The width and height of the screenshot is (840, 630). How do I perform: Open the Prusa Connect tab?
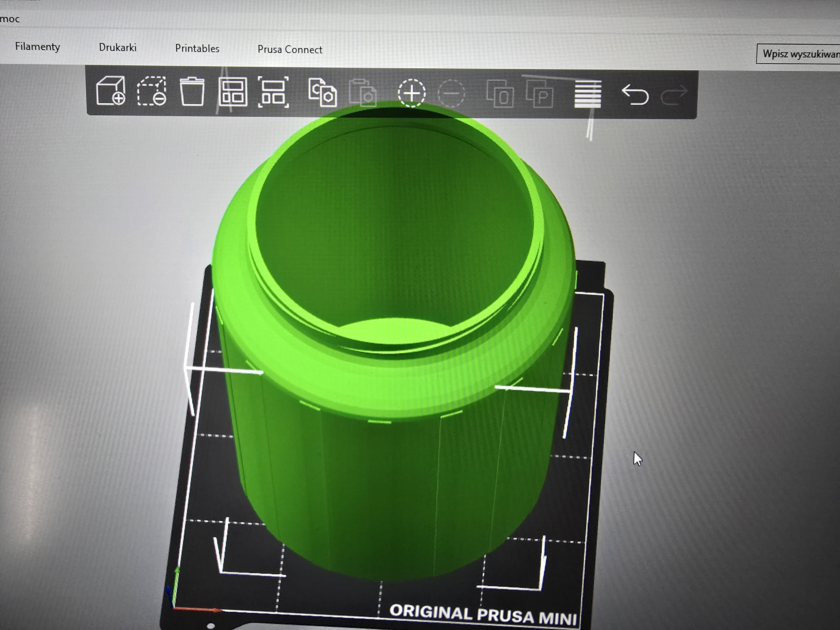(290, 49)
